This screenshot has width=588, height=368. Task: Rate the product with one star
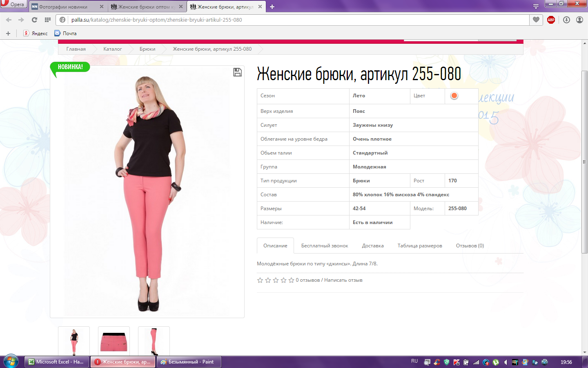pos(260,280)
